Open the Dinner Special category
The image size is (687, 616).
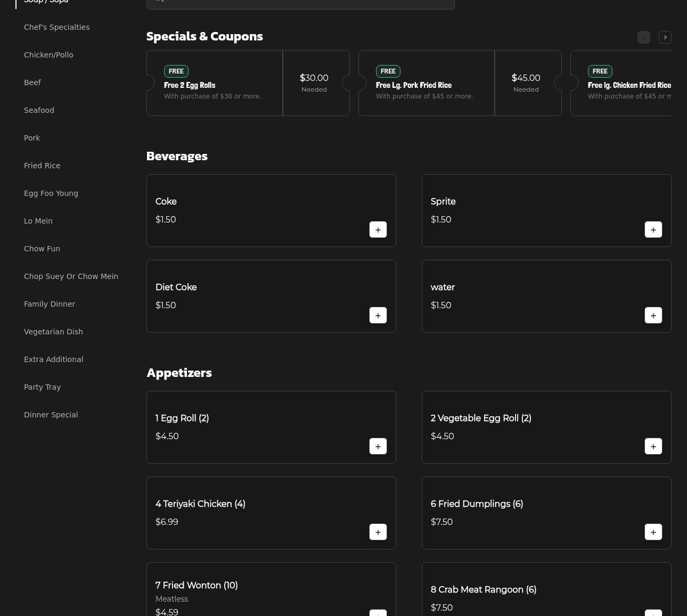click(51, 415)
